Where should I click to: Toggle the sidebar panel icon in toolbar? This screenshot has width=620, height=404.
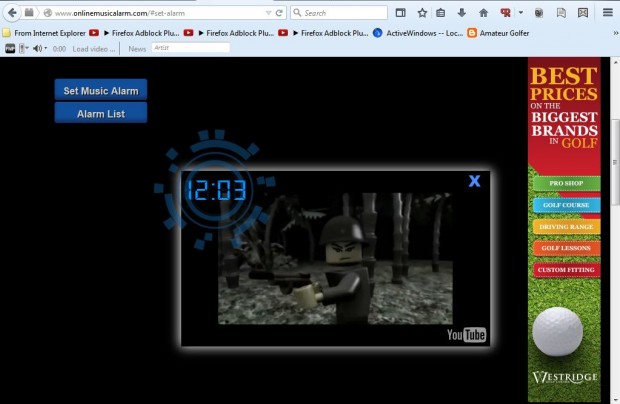pos(401,13)
